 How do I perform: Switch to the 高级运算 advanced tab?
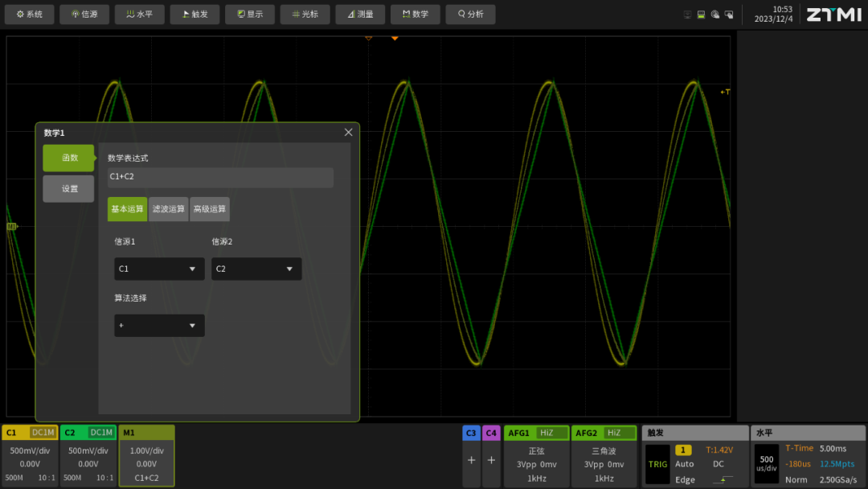[210, 209]
